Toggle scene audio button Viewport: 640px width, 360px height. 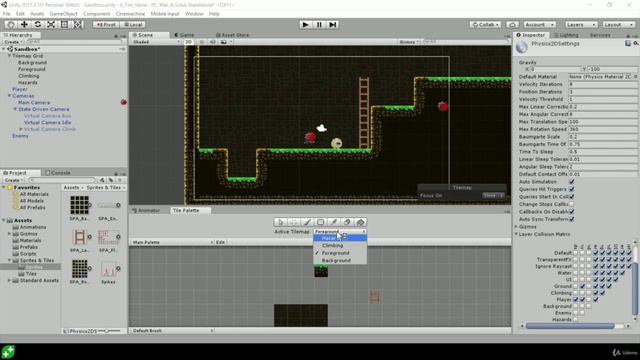click(212, 42)
